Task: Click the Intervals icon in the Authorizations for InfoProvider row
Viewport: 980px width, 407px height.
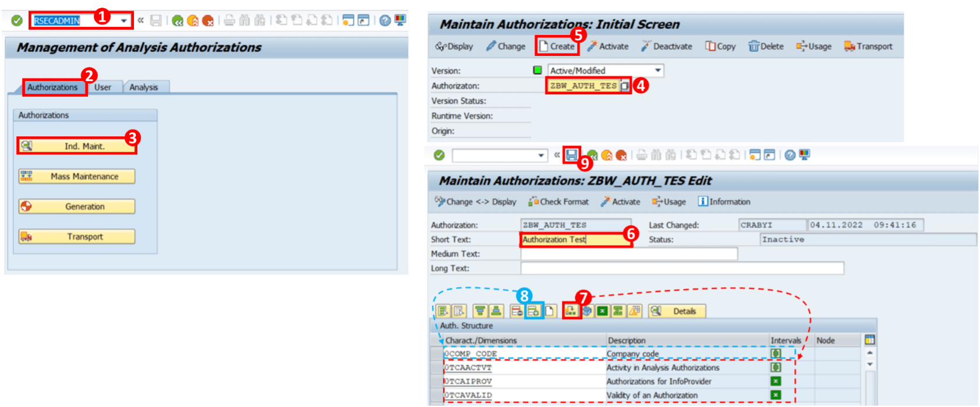Action: click(776, 381)
